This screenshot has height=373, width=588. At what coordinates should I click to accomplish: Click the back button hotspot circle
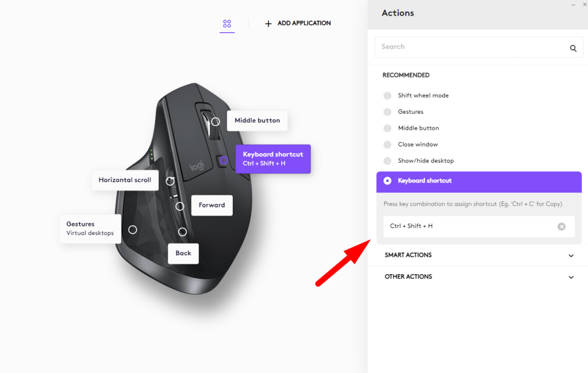tap(182, 232)
